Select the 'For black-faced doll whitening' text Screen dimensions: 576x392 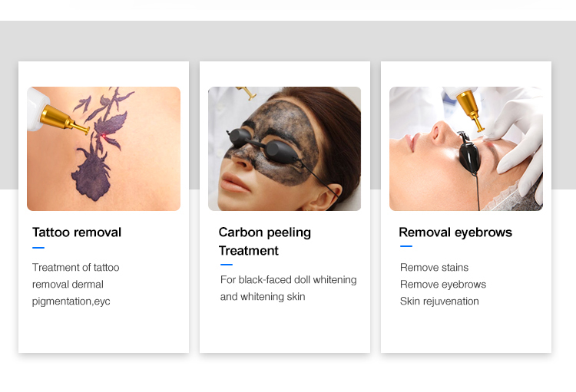288,280
